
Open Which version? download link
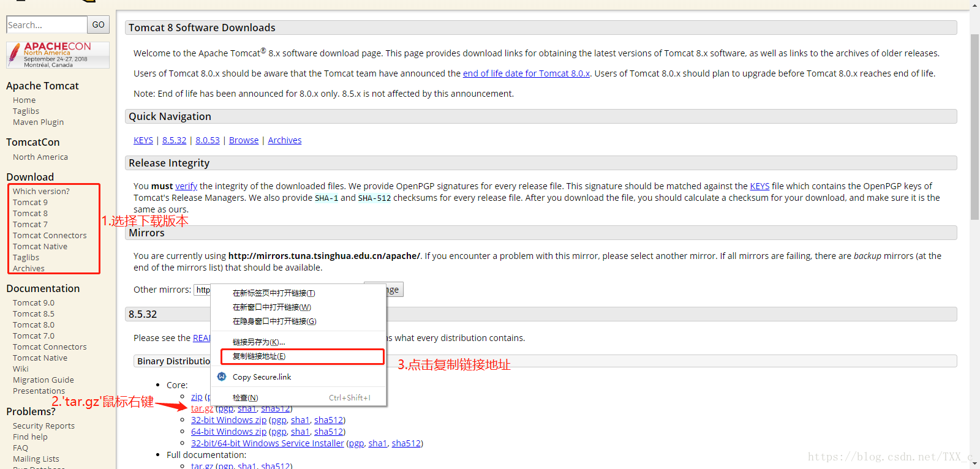click(x=41, y=192)
